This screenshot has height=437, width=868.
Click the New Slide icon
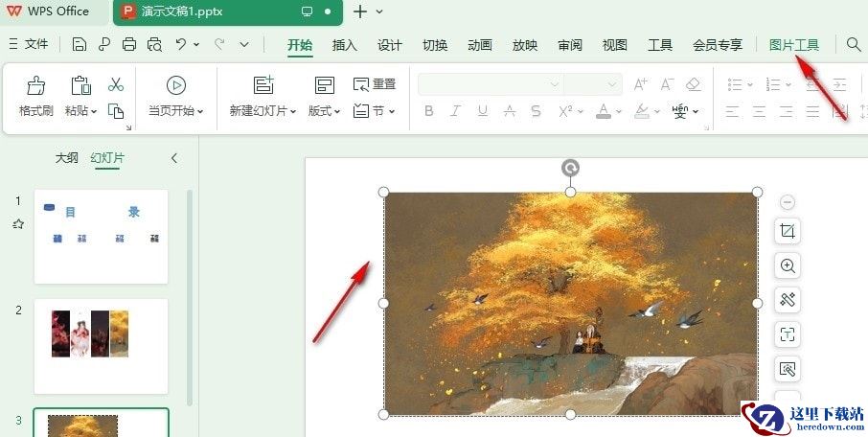(263, 85)
